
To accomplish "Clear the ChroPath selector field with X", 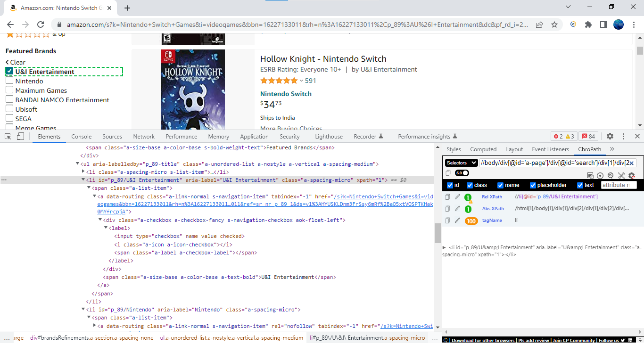I will coord(632,163).
